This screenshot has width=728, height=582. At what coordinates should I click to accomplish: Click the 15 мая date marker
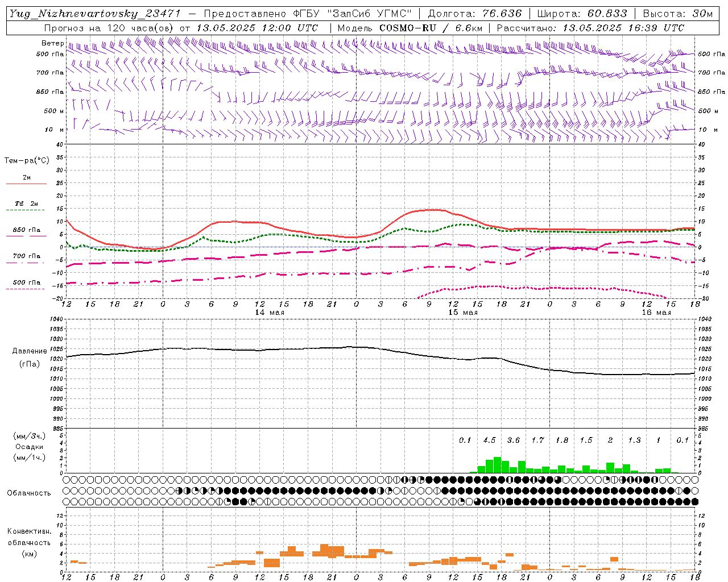pyautogui.click(x=463, y=313)
